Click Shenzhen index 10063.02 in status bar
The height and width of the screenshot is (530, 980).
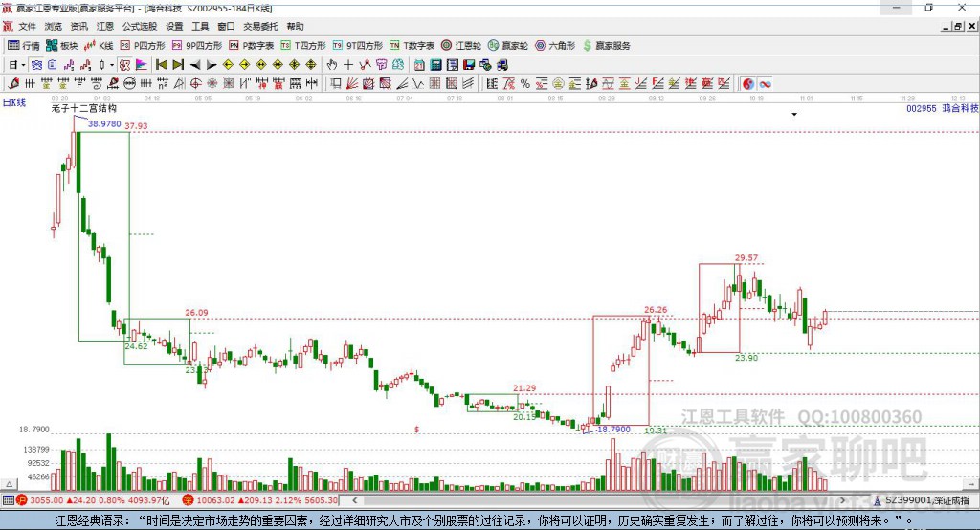(x=216, y=500)
